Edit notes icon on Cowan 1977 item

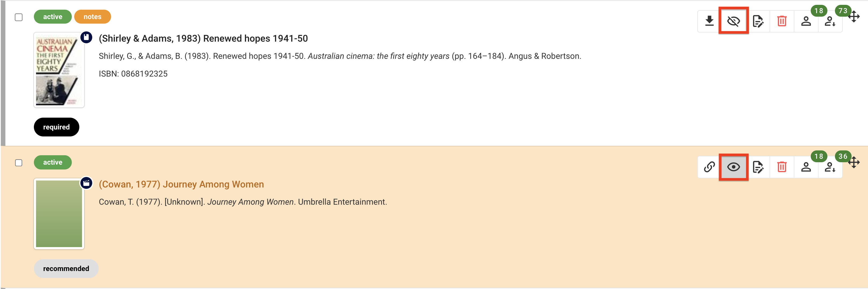757,167
